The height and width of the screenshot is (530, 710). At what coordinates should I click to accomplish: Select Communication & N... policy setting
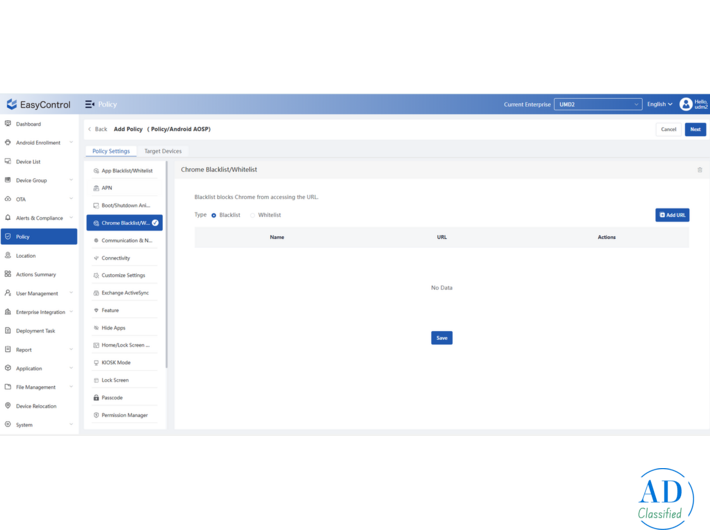pyautogui.click(x=124, y=241)
